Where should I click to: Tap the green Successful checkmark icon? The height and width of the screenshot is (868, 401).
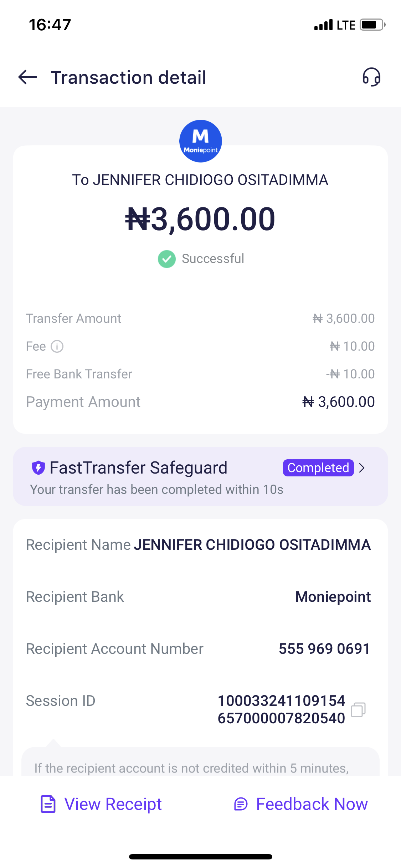[x=167, y=259]
